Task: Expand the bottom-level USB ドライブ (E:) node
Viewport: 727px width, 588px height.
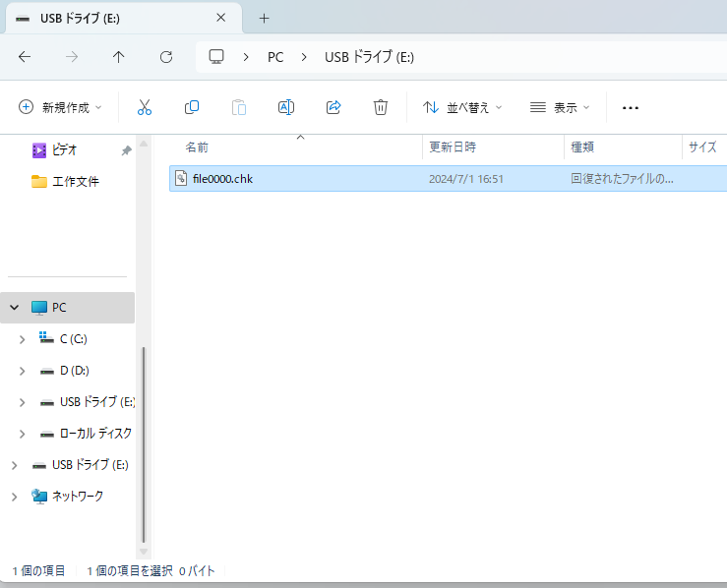Action: coord(15,465)
